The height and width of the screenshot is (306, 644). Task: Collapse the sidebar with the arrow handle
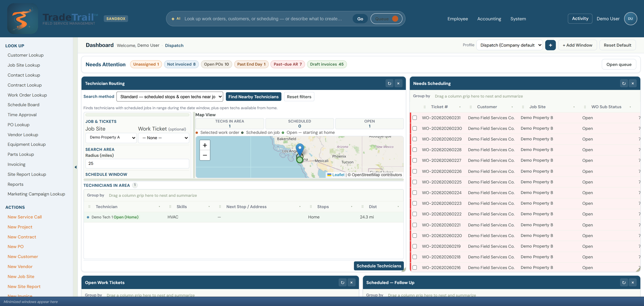pyautogui.click(x=76, y=167)
